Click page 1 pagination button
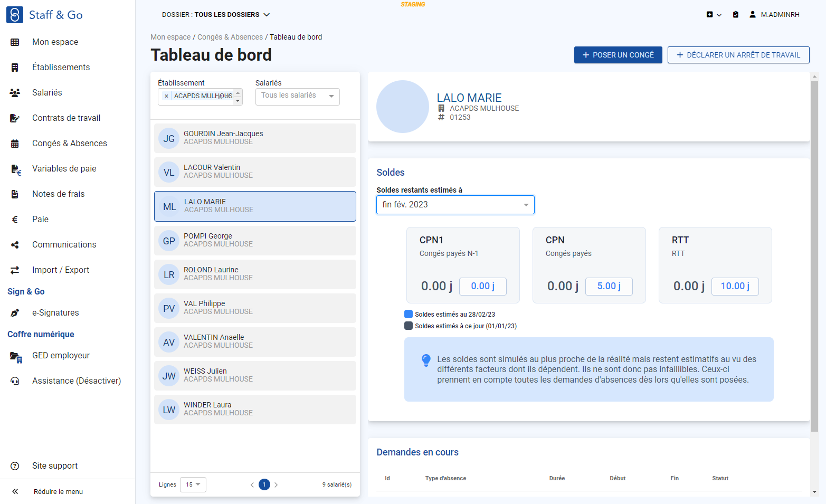The image size is (826, 504). click(x=264, y=484)
